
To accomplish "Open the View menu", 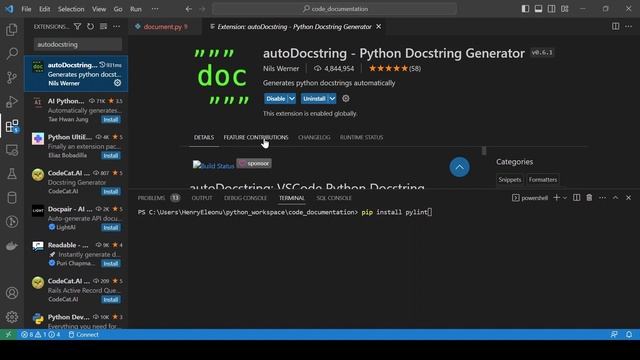I will pos(99,9).
